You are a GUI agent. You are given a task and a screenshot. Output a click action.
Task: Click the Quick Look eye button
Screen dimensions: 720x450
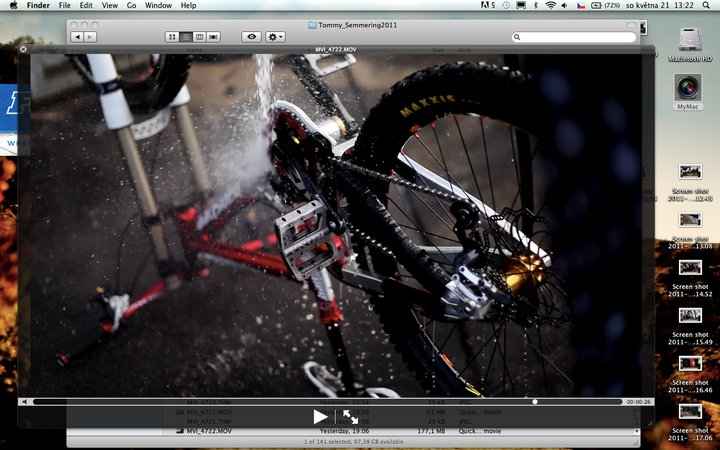click(251, 37)
